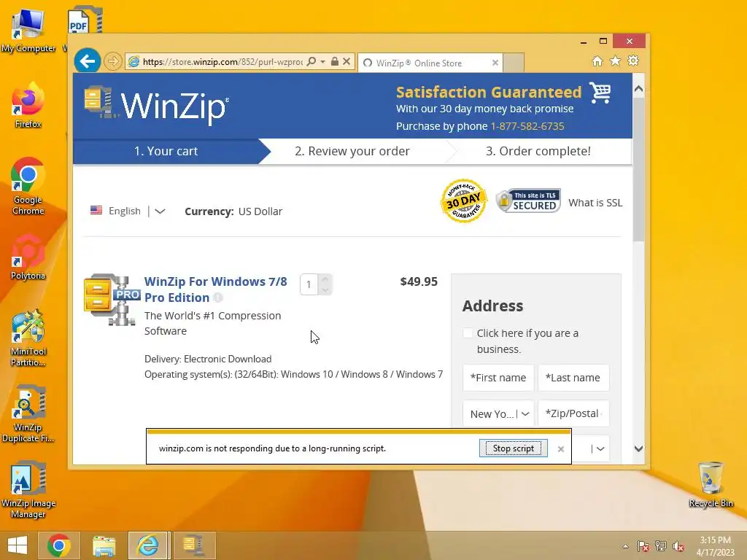Click the browser Forward arrow button
Image resolution: width=747 pixels, height=560 pixels.
pos(113,61)
